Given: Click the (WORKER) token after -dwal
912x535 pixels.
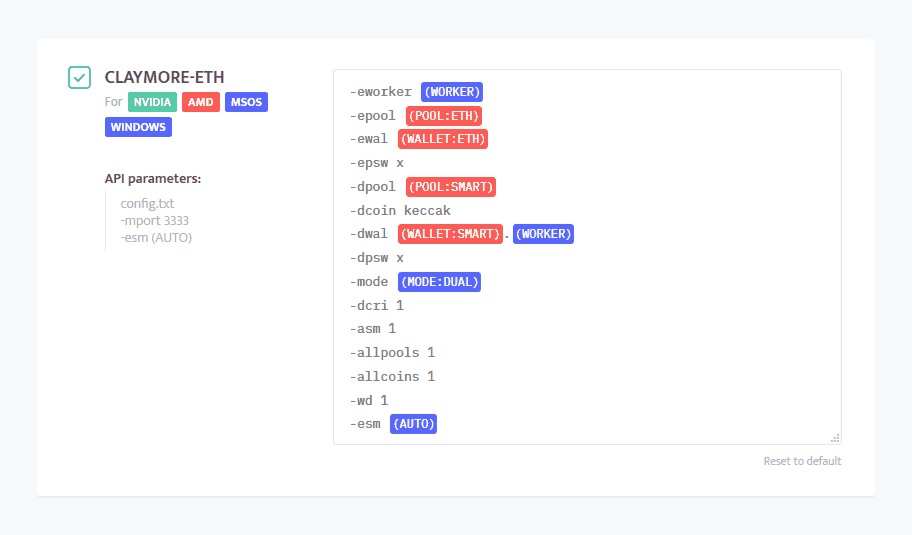Looking at the screenshot, I should pos(543,234).
